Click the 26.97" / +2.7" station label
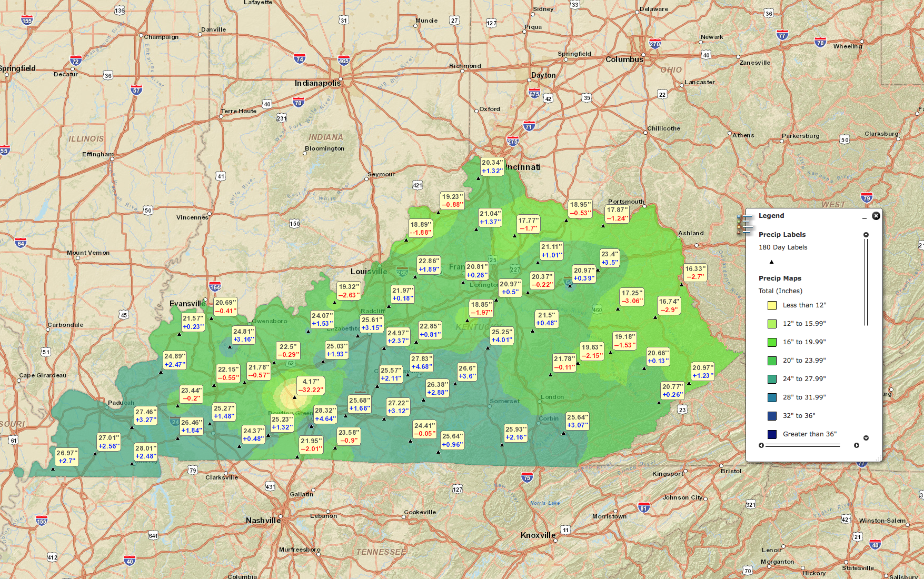The image size is (924, 579). coord(67,457)
